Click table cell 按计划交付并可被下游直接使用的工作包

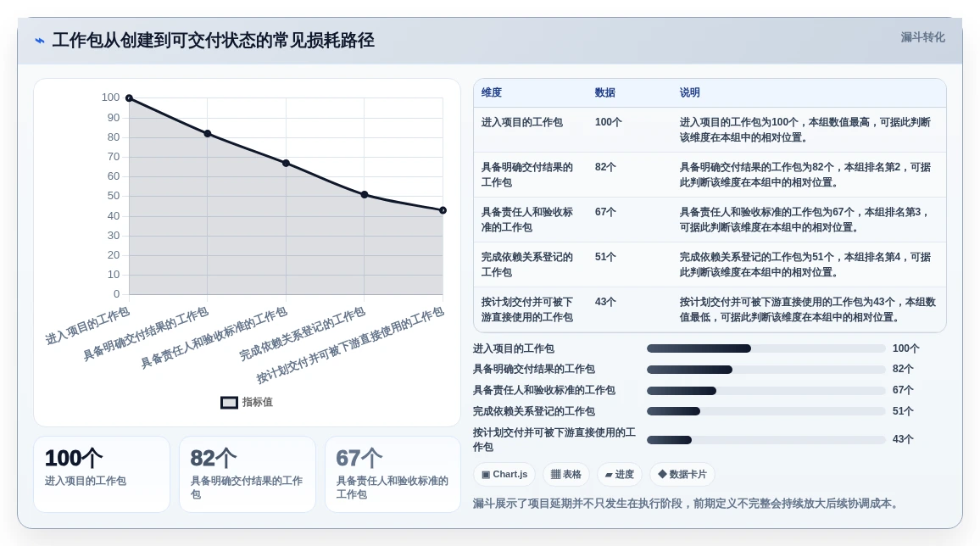click(526, 309)
